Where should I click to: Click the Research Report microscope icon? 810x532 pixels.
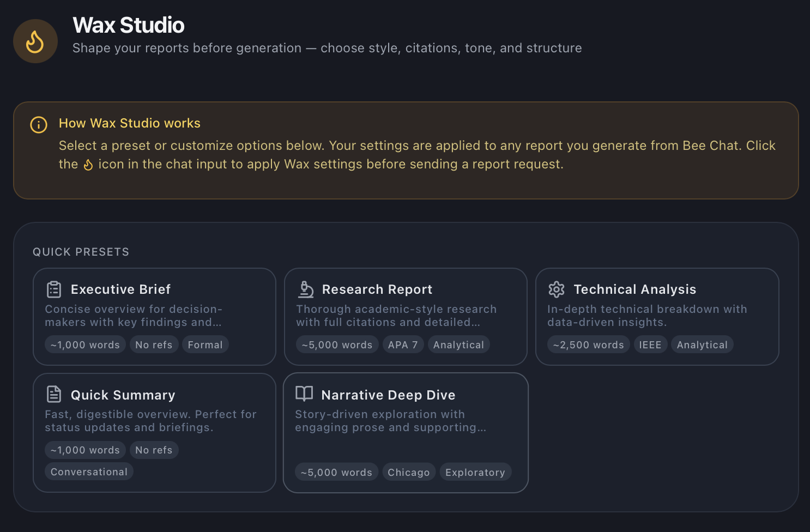point(305,289)
